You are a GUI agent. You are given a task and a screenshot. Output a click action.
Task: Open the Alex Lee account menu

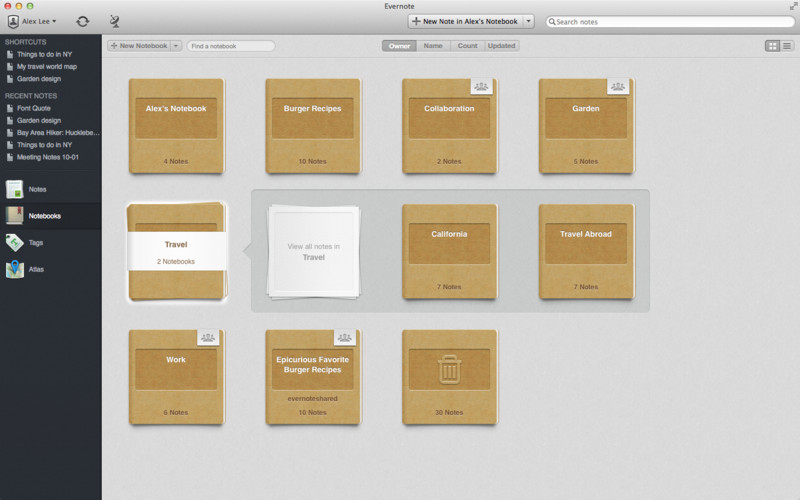[x=32, y=21]
